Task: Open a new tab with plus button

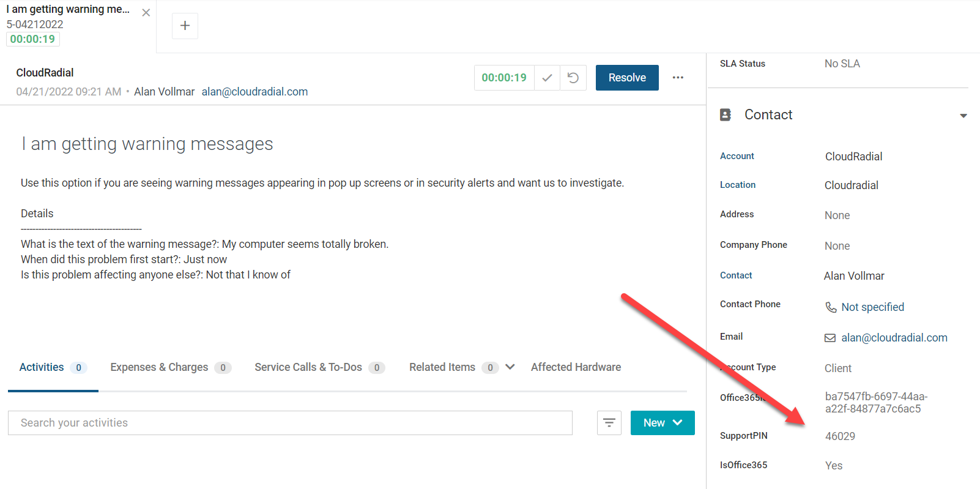Action: coord(185,26)
